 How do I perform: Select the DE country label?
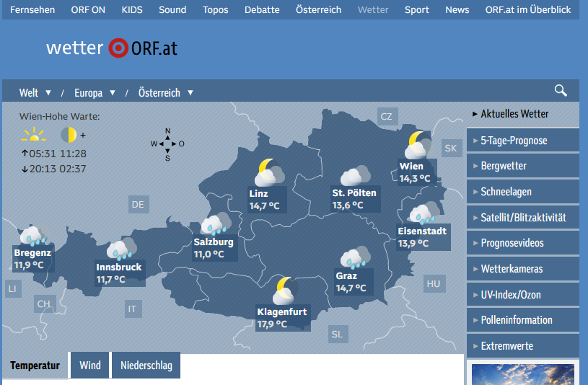138,204
